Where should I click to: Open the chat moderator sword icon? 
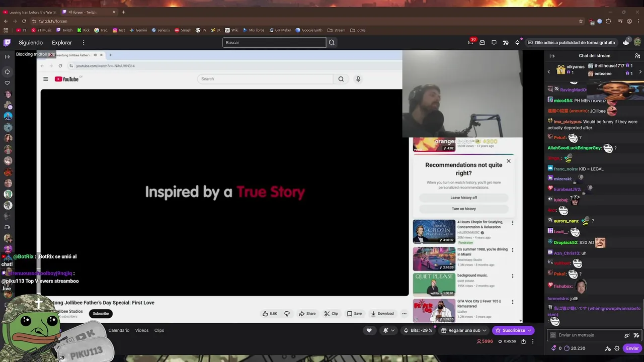[608, 348]
